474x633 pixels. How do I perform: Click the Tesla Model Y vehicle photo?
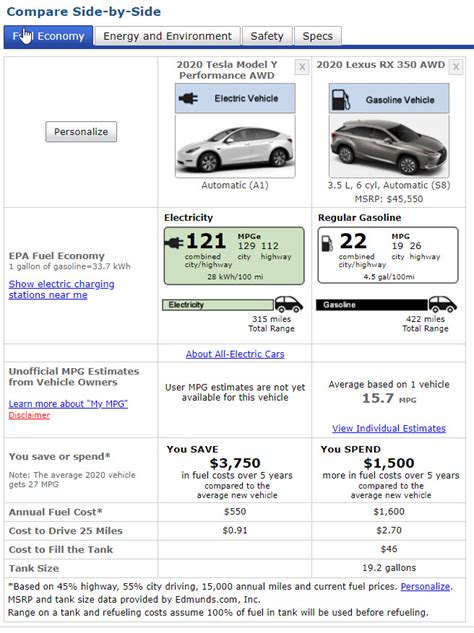[x=235, y=146]
